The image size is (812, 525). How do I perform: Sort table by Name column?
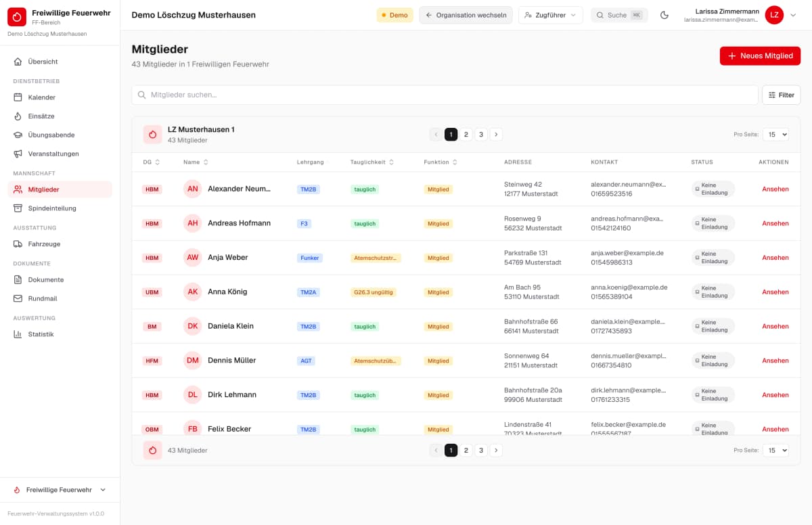[196, 162]
